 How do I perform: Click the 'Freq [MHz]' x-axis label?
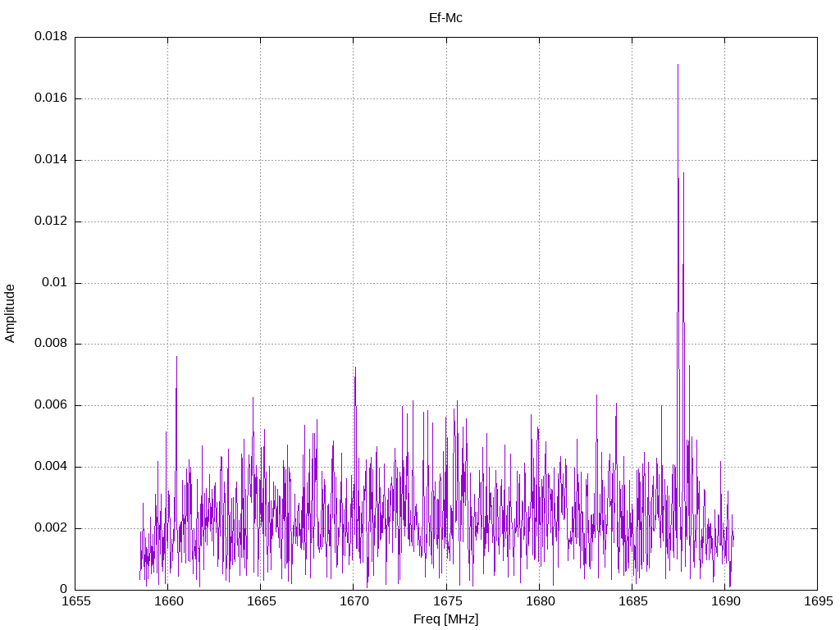pos(445,619)
